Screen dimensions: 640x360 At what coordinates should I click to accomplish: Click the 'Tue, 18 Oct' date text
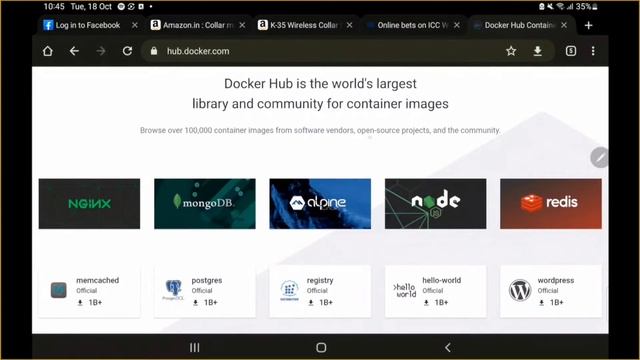[x=91, y=7]
